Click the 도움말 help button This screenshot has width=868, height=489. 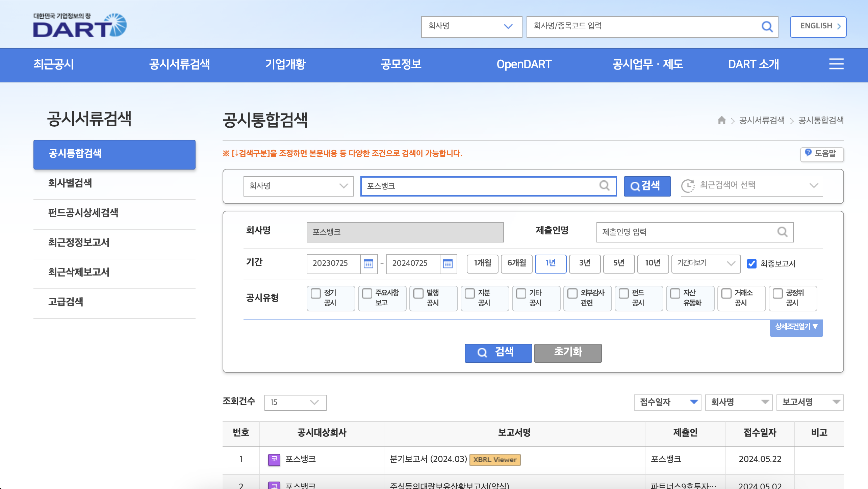(821, 154)
